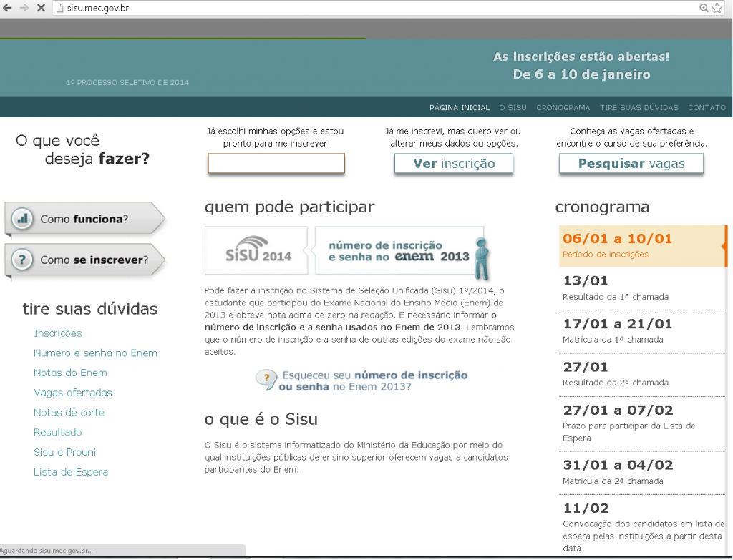Click the bar chart icon beside Como funciona
This screenshot has width=733, height=560.
(x=23, y=219)
